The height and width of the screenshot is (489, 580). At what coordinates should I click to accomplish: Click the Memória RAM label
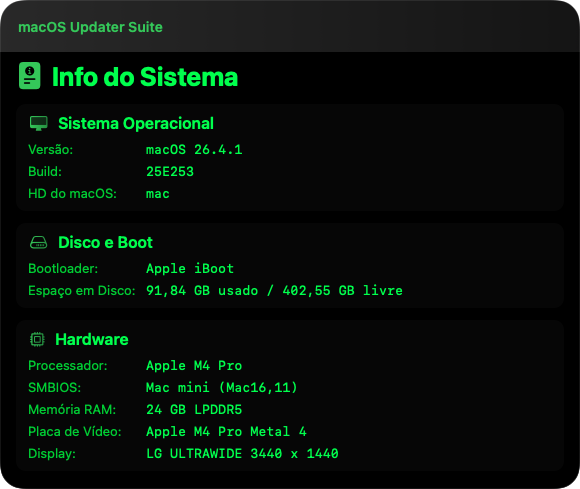[72, 410]
